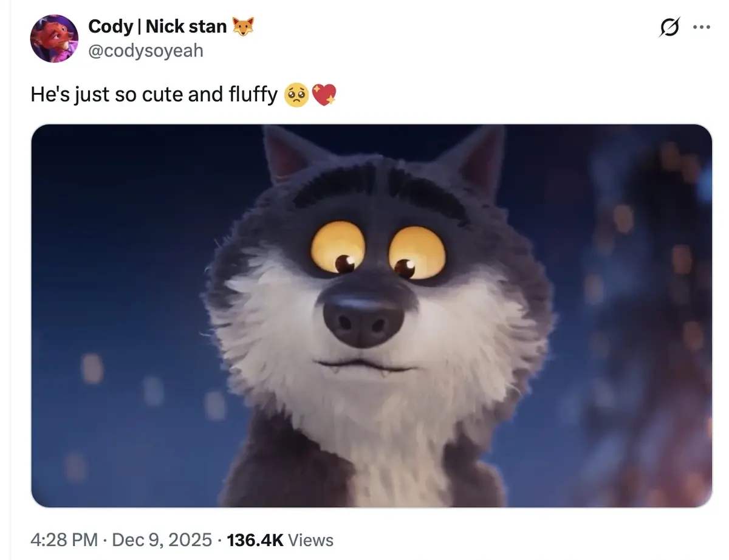This screenshot has width=729, height=560.
Task: Click the sparkling heart emoji in the tweet
Action: click(x=323, y=95)
